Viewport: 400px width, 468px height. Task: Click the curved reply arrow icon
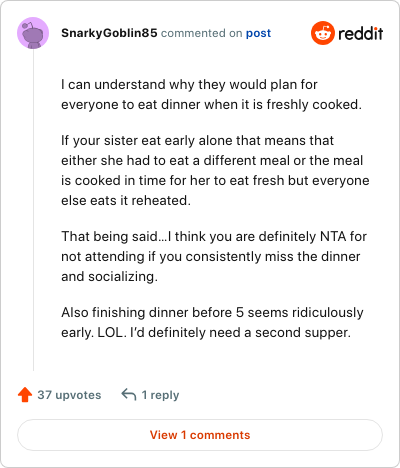tap(129, 395)
